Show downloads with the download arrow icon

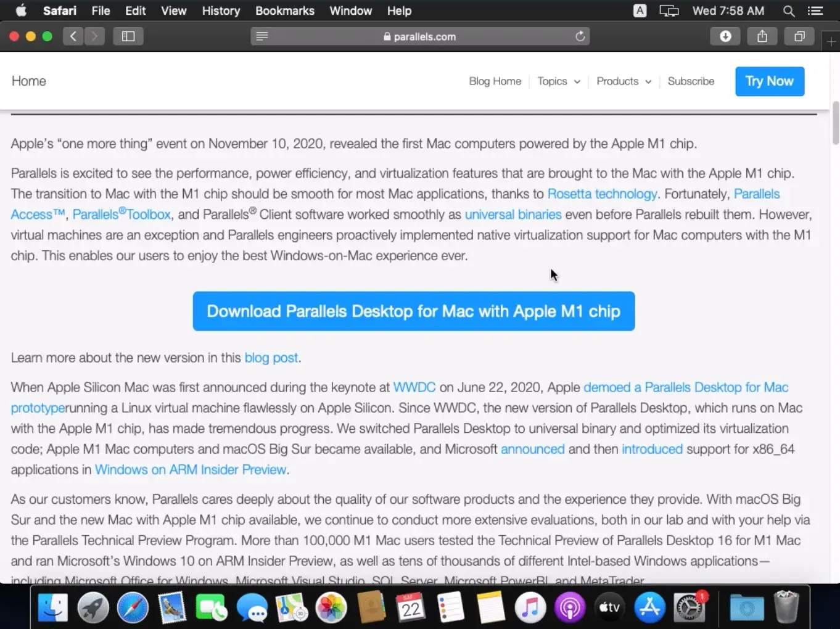(725, 36)
